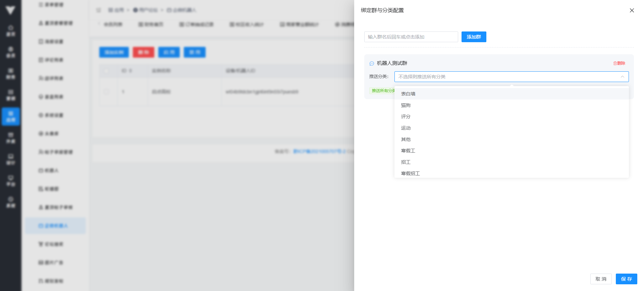Select 寒假招工 at the list bottom
Image resolution: width=644 pixels, height=291 pixels.
tap(411, 173)
